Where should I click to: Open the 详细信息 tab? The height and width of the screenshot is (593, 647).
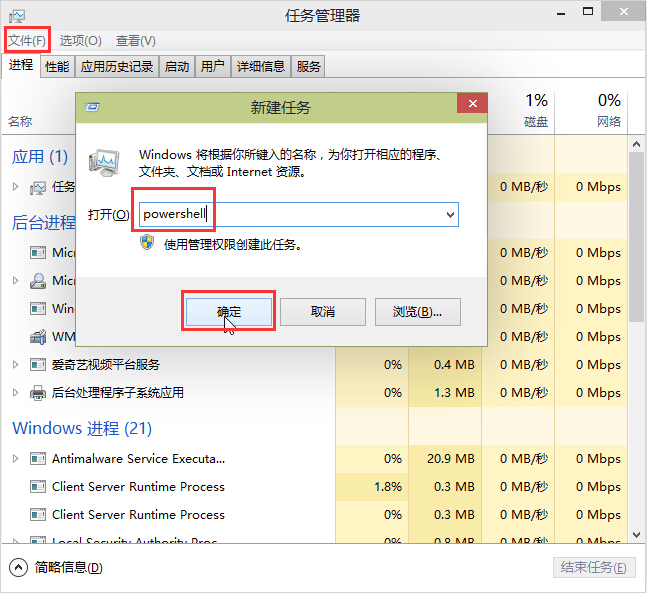[x=260, y=67]
